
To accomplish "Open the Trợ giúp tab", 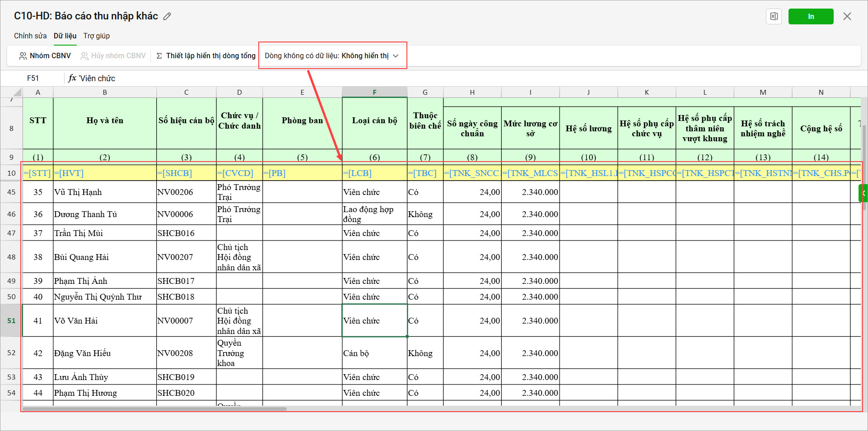I will 97,36.
